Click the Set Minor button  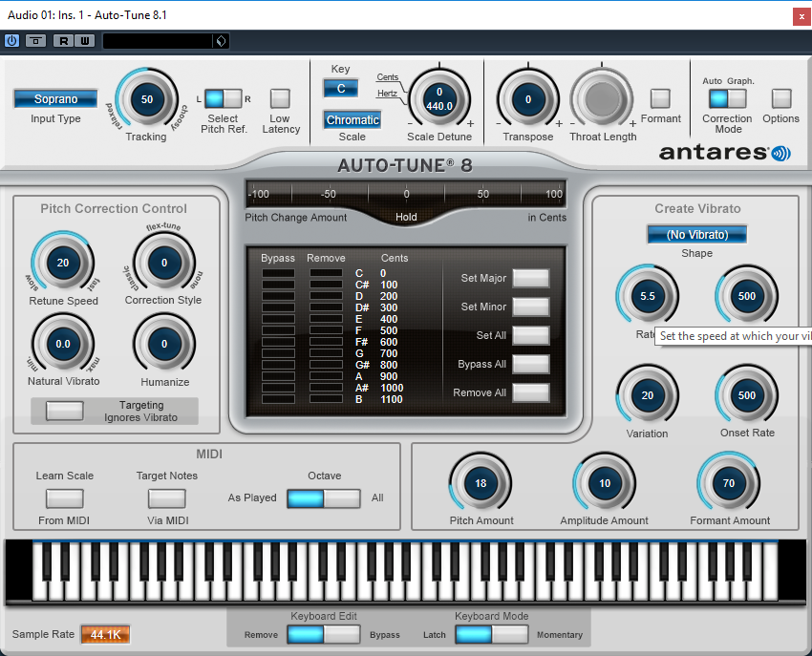click(531, 307)
